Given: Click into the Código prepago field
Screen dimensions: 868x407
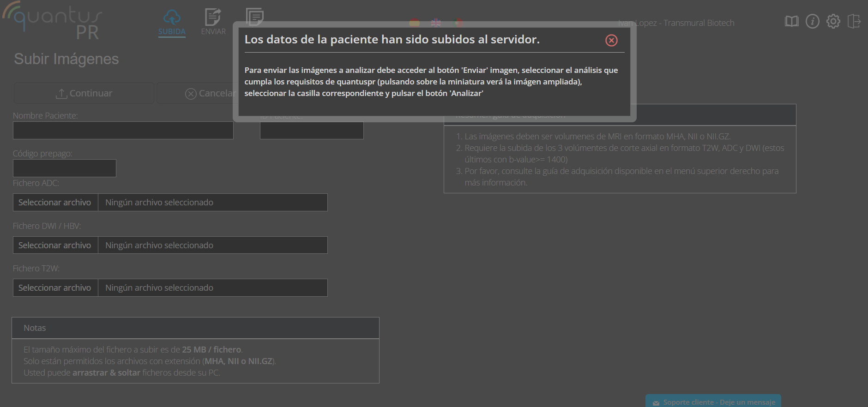Looking at the screenshot, I should tap(64, 168).
